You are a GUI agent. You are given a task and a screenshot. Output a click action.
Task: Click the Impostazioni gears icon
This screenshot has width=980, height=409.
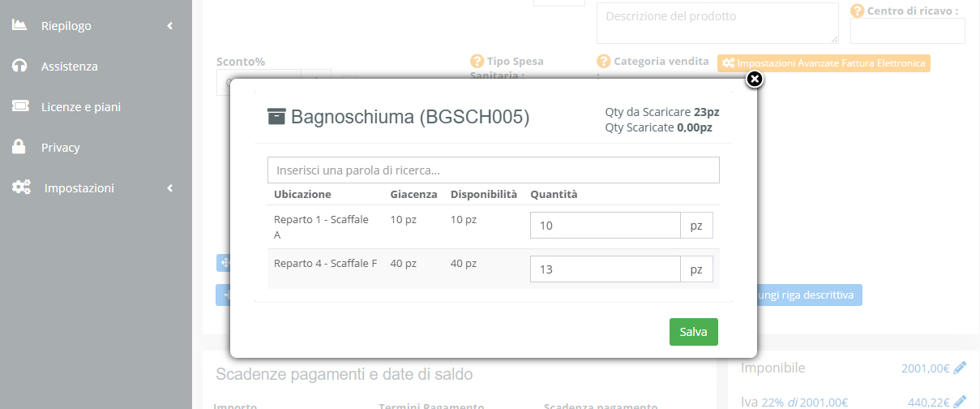pos(21,187)
